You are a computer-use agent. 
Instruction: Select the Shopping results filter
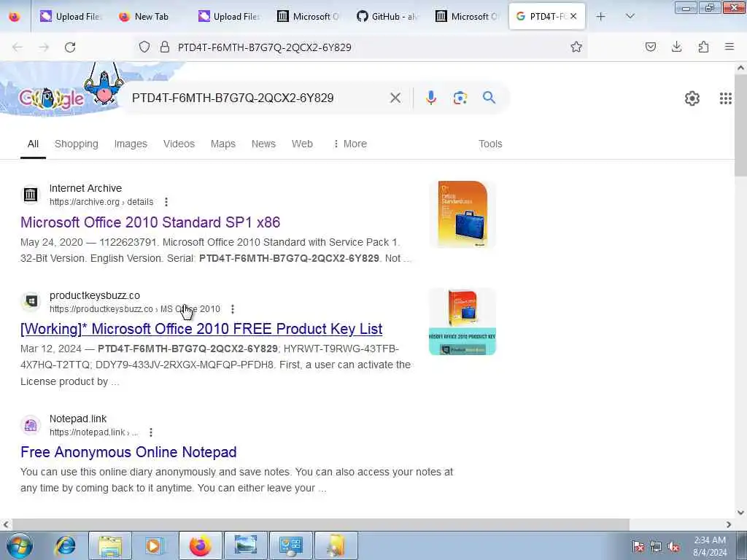click(x=76, y=144)
